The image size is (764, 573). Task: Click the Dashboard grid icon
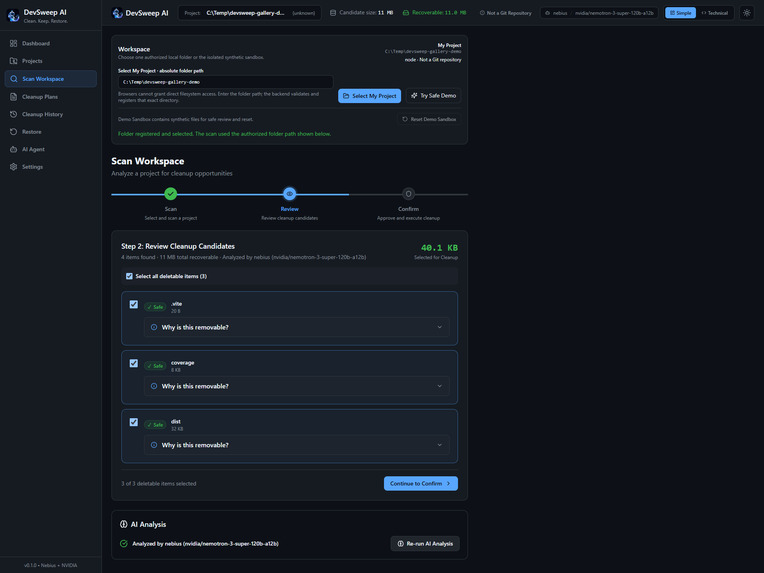(14, 43)
